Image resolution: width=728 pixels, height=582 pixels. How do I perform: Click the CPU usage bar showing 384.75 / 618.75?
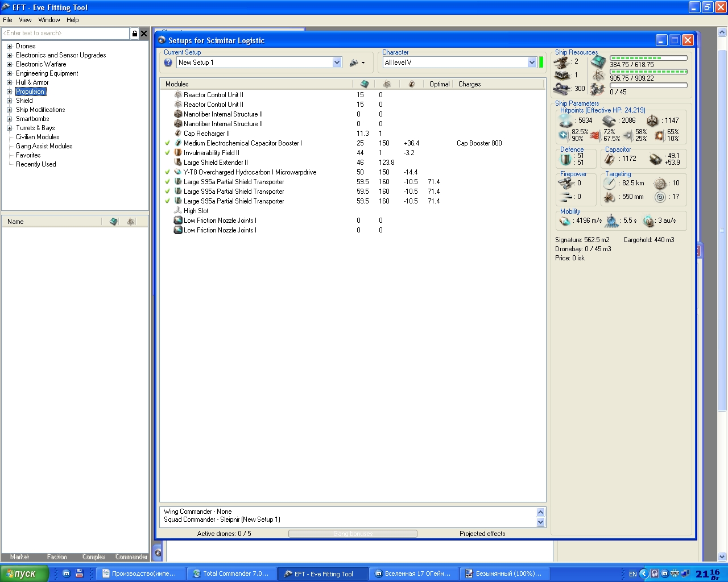coord(648,58)
